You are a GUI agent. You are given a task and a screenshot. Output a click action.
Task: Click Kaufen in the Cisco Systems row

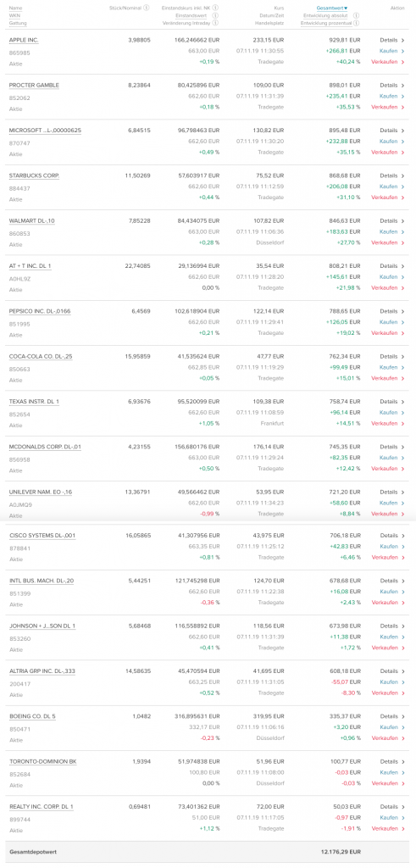[391, 547]
